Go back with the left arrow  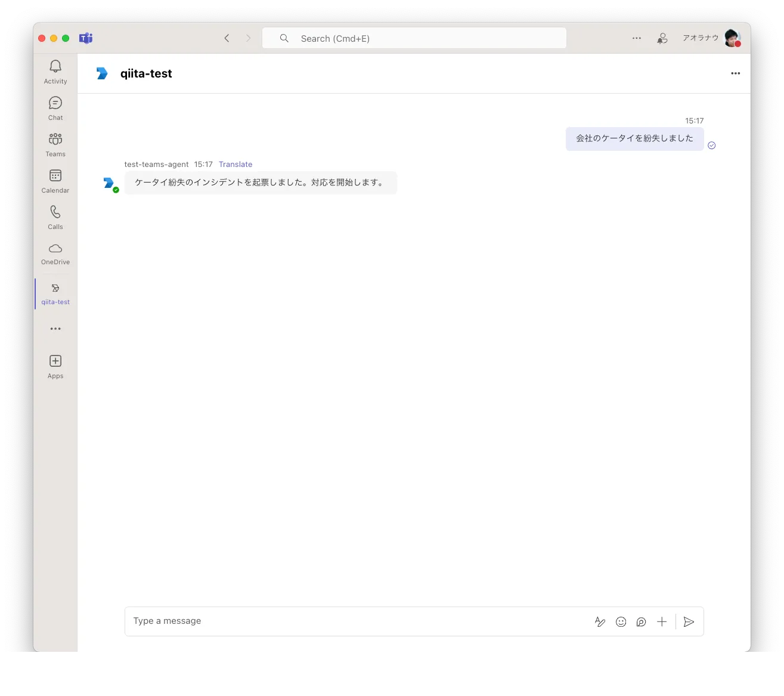(227, 38)
